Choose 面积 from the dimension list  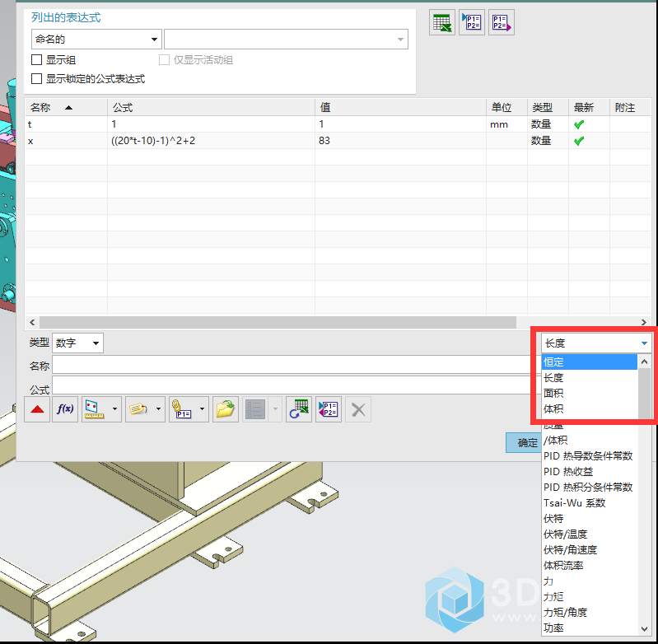point(590,393)
